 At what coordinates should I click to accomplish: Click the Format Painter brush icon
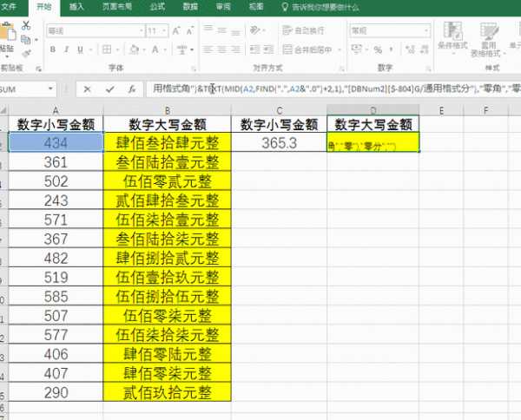(x=26, y=53)
